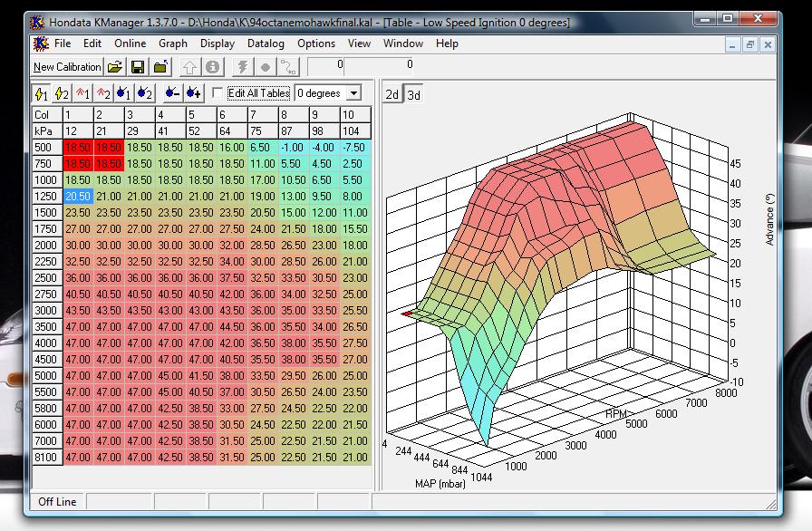The image size is (812, 531).
Task: Select cell 2.50 in row 750
Action: coord(355,163)
